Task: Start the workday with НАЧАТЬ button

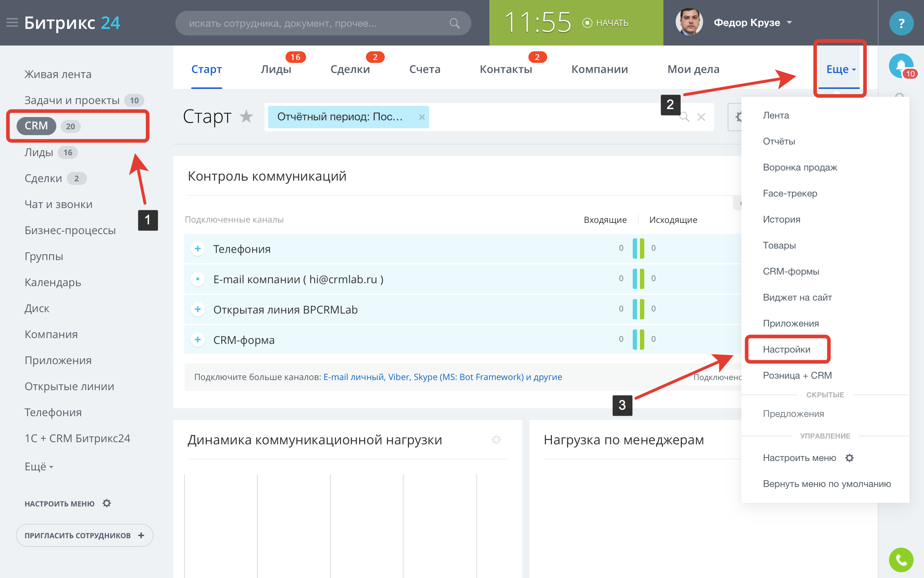Action: point(606,23)
